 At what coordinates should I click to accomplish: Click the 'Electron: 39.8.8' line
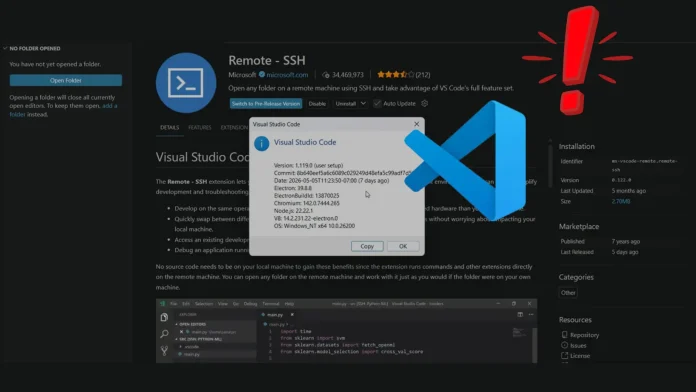[293, 188]
